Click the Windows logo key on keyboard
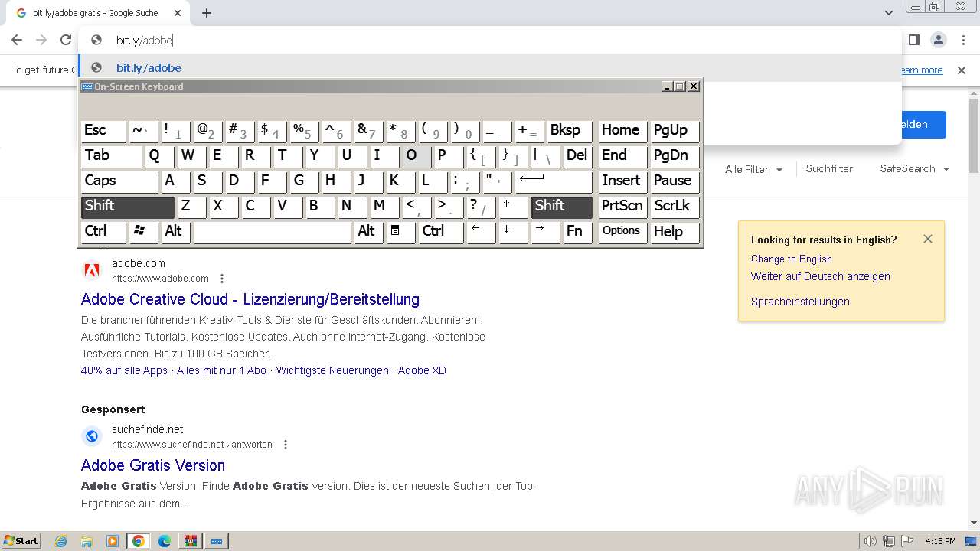Image resolution: width=980 pixels, height=551 pixels. 143,232
